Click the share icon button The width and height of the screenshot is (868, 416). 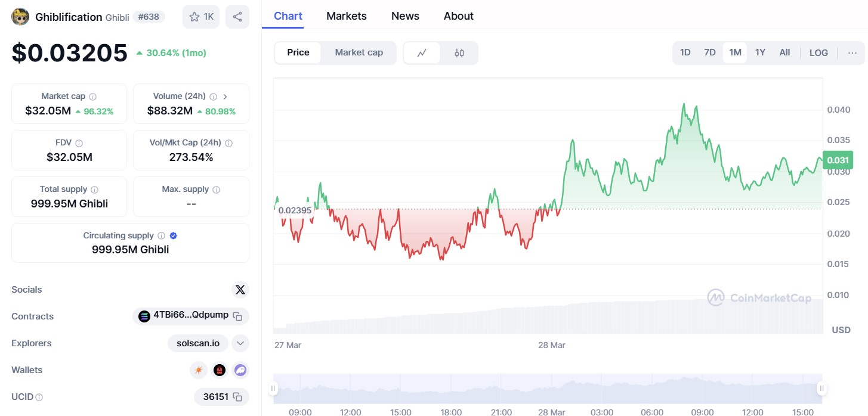(x=237, y=17)
